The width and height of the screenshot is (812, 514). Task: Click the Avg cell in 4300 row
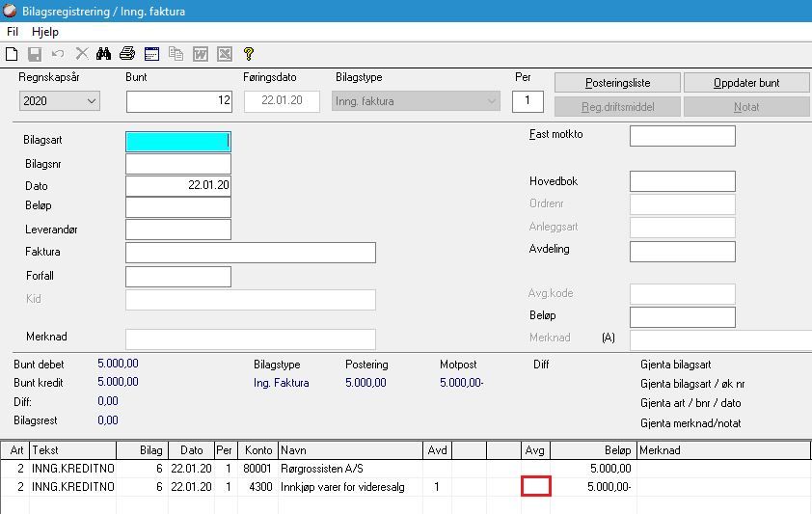535,487
